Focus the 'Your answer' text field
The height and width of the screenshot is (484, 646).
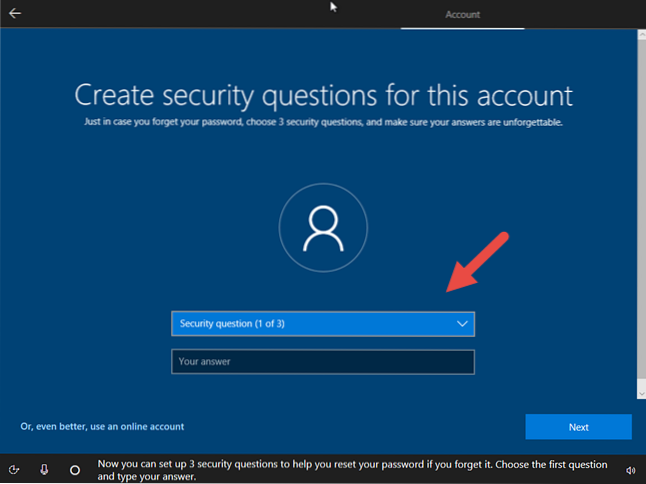pos(322,362)
